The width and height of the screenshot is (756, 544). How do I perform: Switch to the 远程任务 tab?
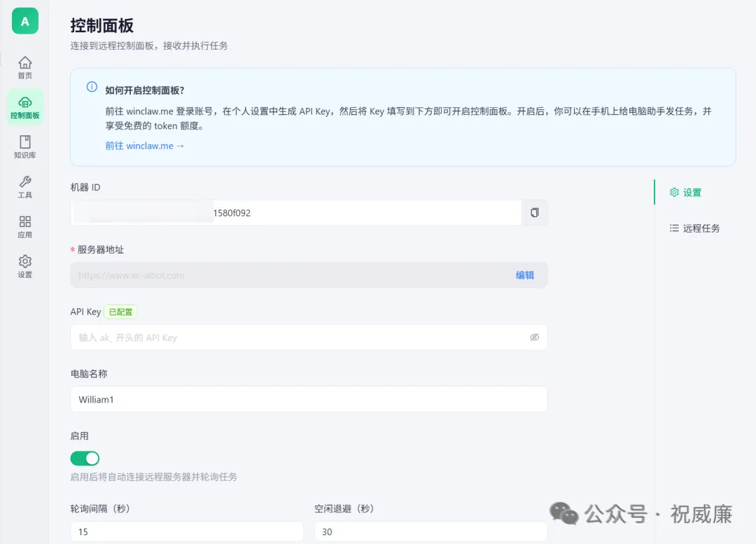click(694, 228)
